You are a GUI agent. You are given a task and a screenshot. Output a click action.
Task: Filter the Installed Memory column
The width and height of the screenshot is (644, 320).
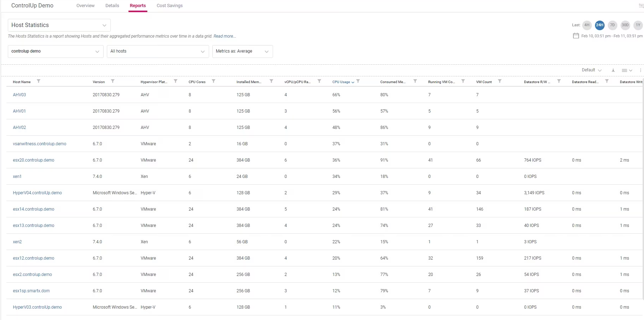tap(271, 81)
